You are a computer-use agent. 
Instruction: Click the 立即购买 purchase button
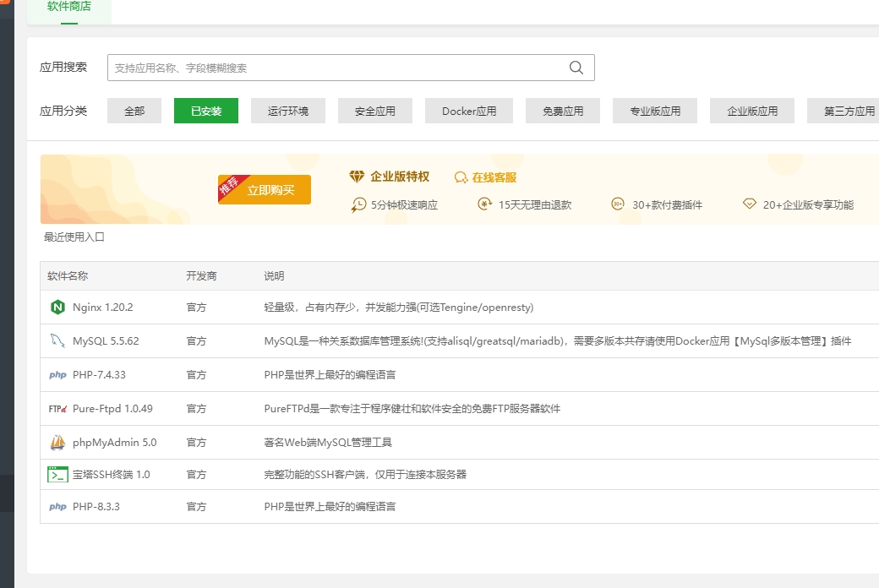point(265,189)
